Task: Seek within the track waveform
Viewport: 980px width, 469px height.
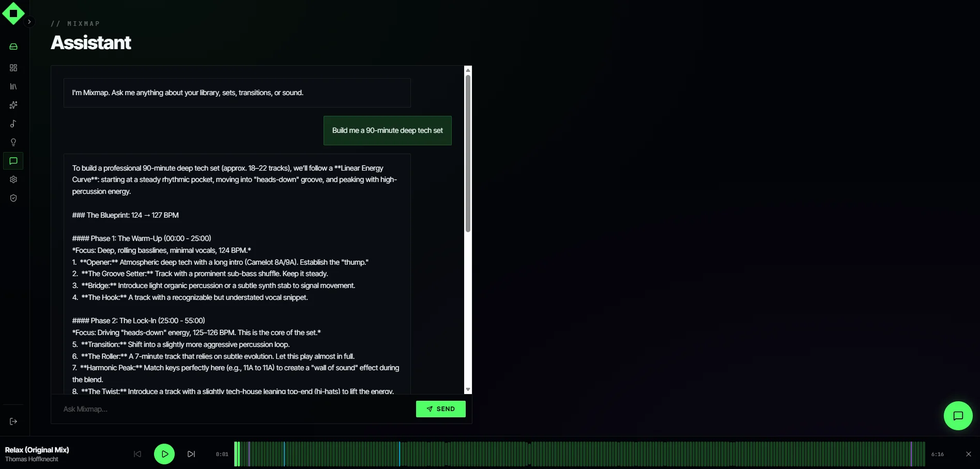Action: click(x=579, y=454)
